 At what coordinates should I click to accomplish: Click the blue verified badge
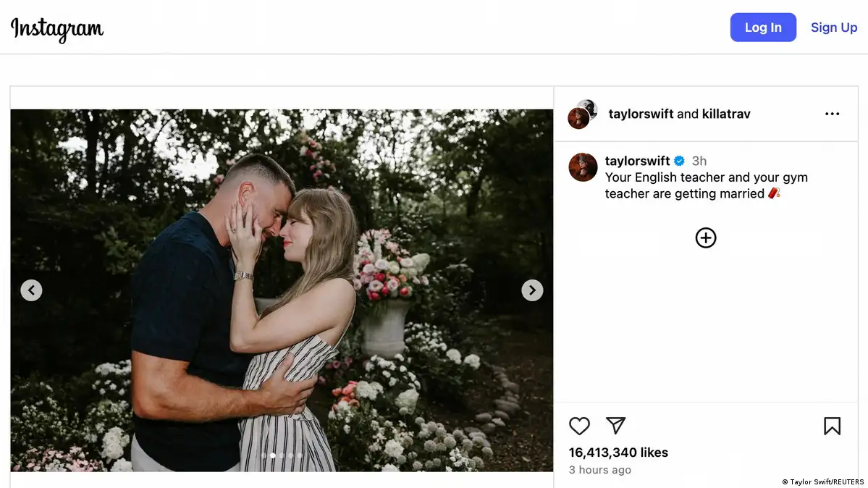coord(680,161)
